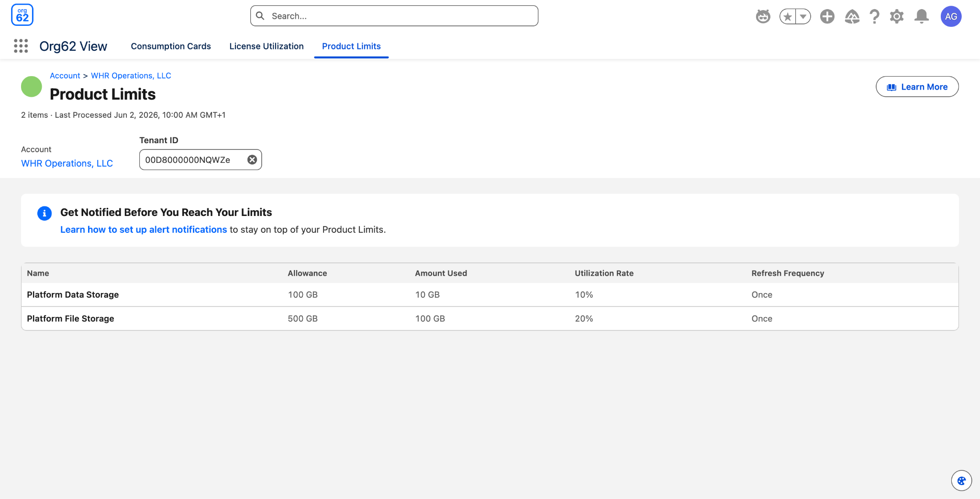Screen dimensions: 980x499
Task: Click the Product Limits page heading
Action: point(103,94)
